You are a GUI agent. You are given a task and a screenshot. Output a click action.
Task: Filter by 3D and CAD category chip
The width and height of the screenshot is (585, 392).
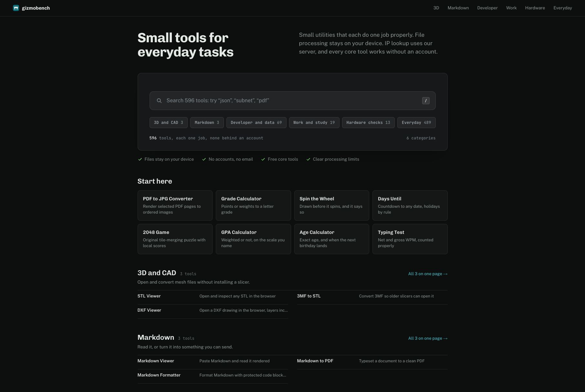168,123
